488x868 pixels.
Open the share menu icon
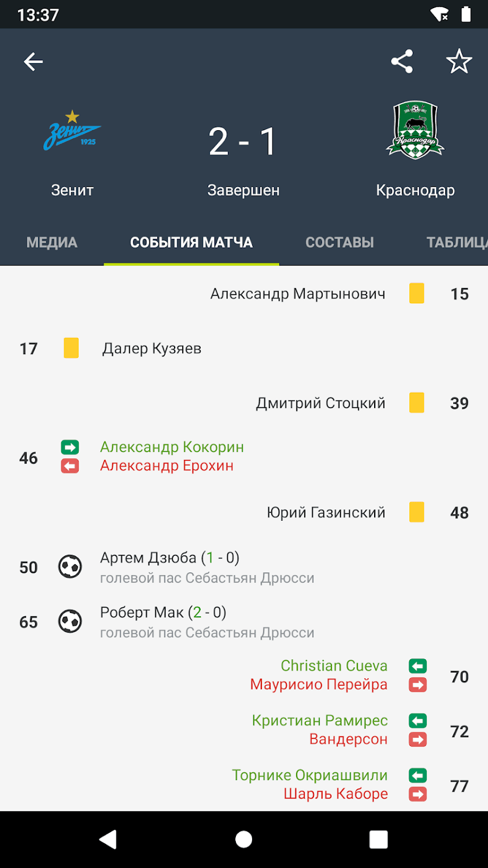point(402,61)
